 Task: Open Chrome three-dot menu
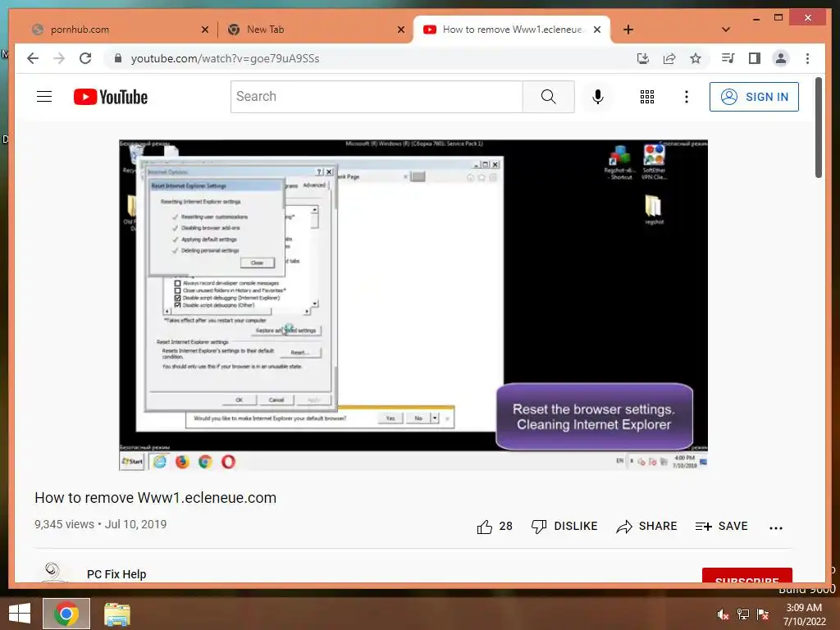[x=807, y=58]
